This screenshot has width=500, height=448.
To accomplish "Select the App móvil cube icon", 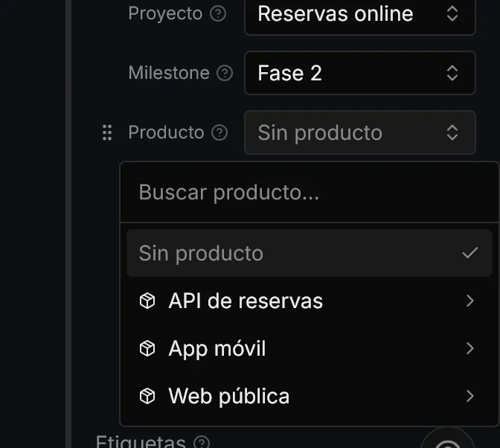I will [x=147, y=348].
